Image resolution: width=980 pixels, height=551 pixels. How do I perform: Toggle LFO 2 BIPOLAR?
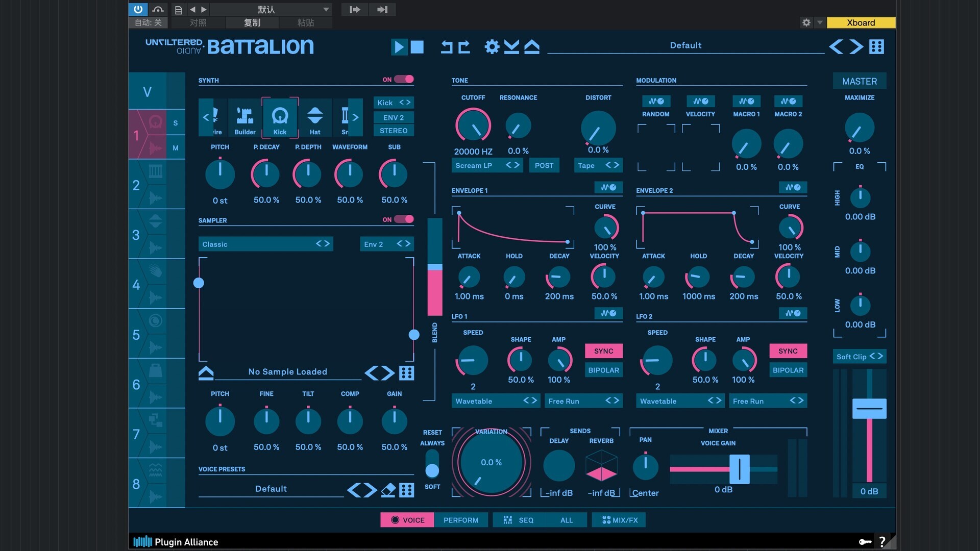coord(788,370)
